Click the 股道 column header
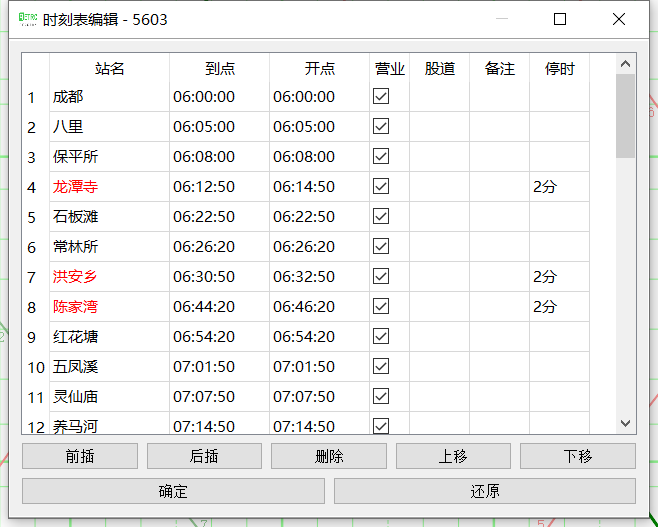Image resolution: width=658 pixels, height=527 pixels. (x=439, y=68)
